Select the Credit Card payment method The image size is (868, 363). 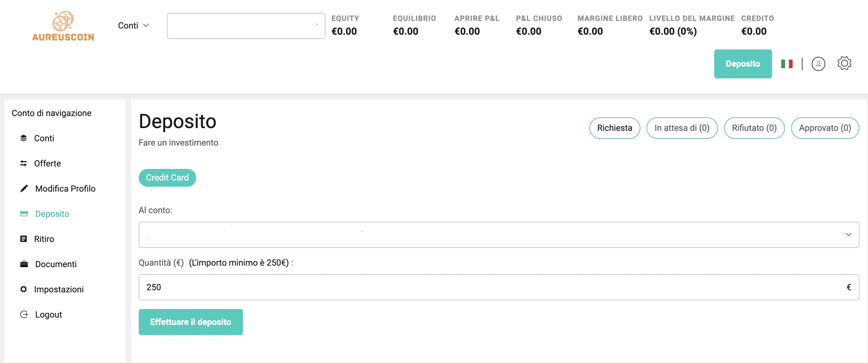click(x=167, y=178)
